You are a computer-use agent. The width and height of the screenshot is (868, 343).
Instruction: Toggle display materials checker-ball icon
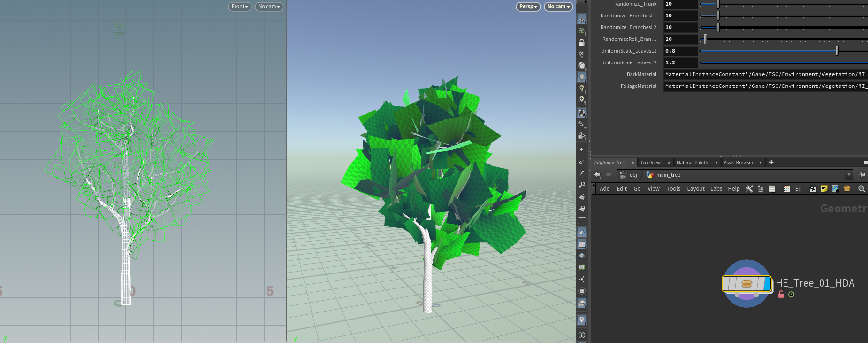tap(582, 113)
